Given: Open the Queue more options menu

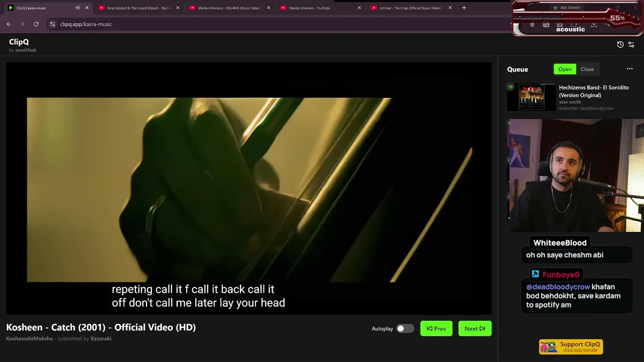Looking at the screenshot, I should click(629, 69).
